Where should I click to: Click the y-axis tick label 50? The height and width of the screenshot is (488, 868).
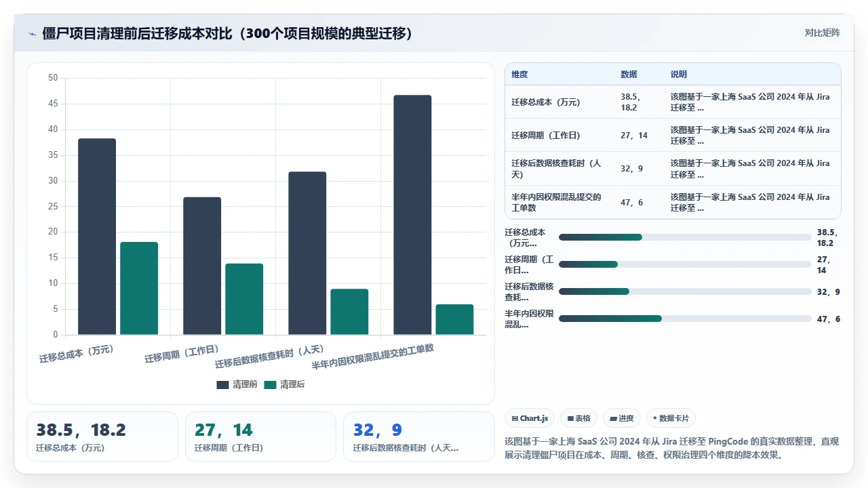click(53, 78)
